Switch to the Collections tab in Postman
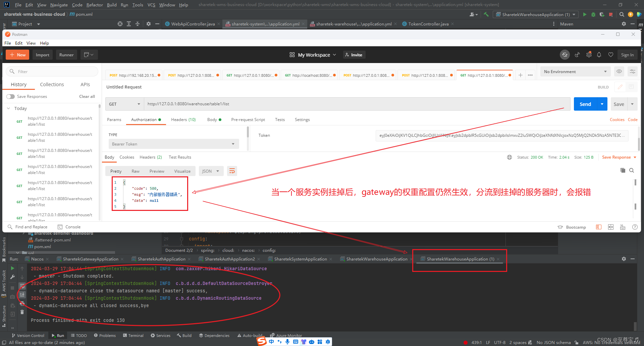The image size is (644, 346). pos(52,84)
